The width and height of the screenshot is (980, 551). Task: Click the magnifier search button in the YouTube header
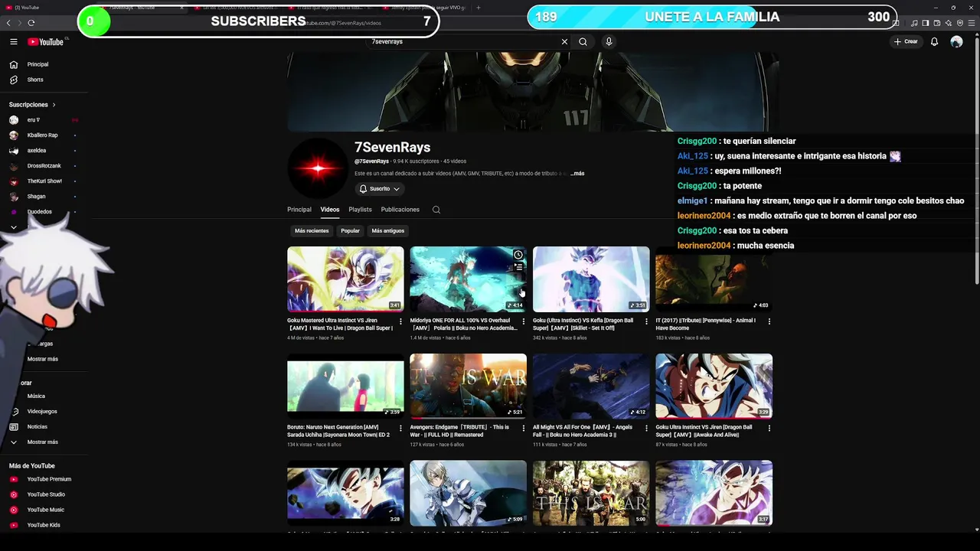(583, 41)
